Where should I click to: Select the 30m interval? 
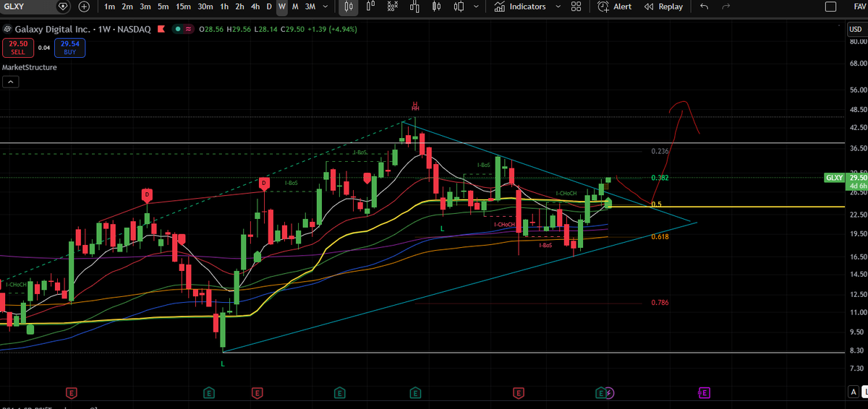point(205,7)
